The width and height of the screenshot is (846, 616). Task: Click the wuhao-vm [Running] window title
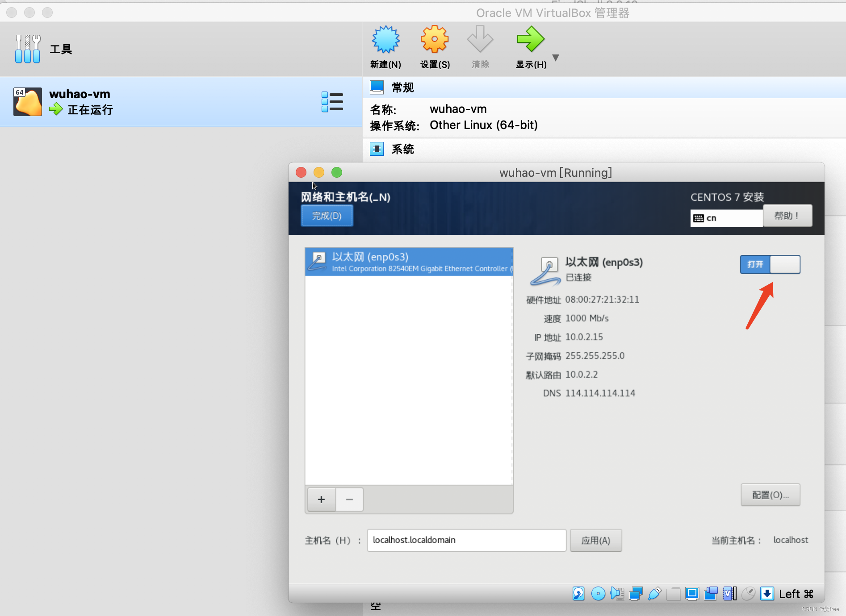pos(556,173)
